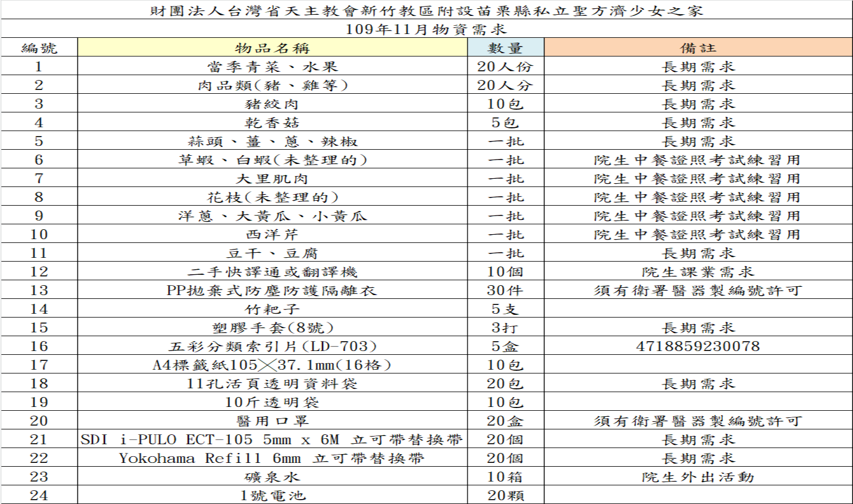
Task: Select the cell 礦泉水
Action: (272, 477)
